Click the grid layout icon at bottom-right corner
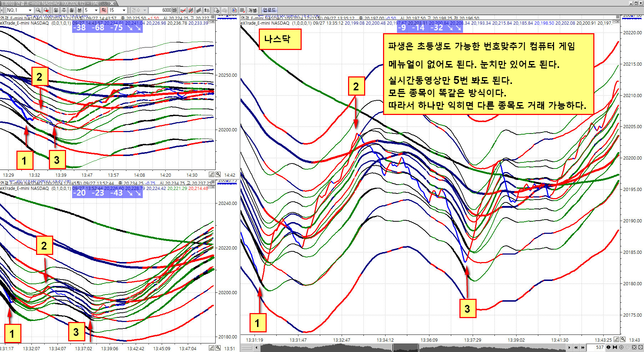The image size is (644, 352). [x=634, y=347]
